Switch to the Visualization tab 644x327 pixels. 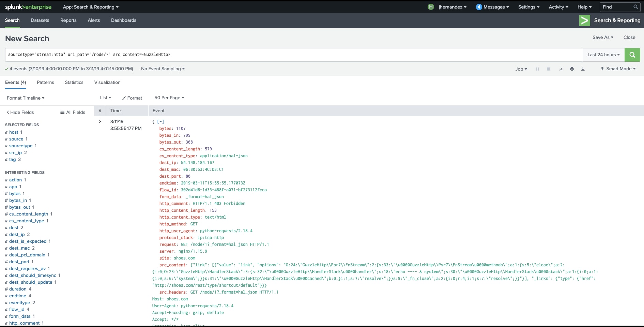[107, 83]
